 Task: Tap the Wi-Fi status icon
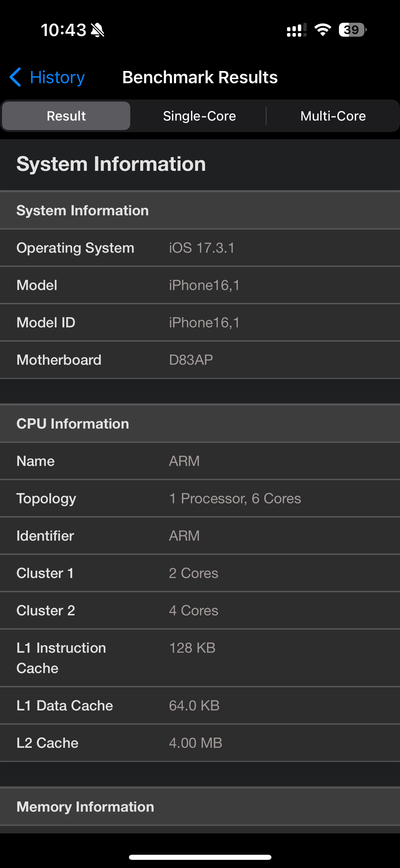(322, 30)
